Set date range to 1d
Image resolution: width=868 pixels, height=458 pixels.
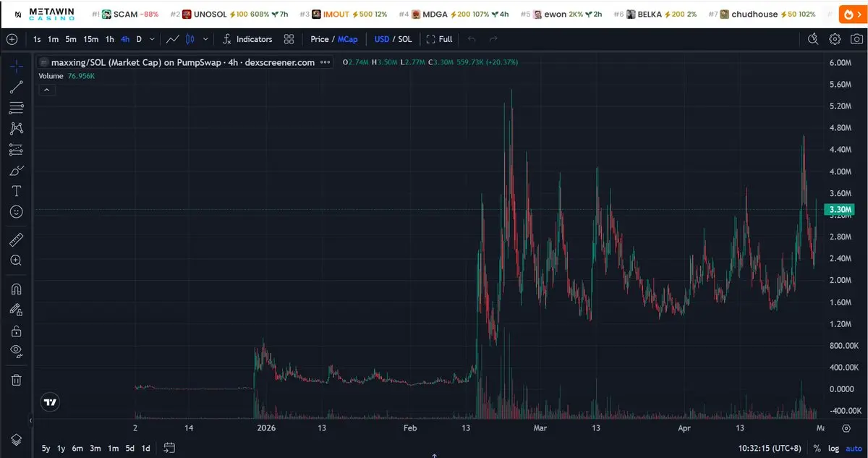coord(146,448)
